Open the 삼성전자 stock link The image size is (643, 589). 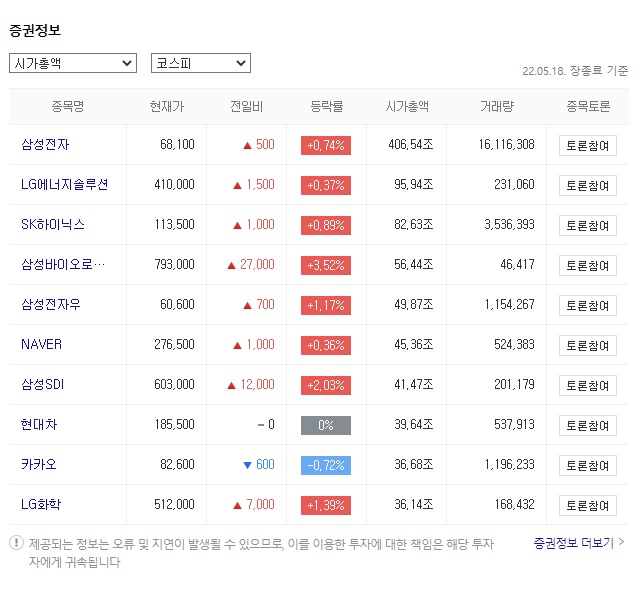click(x=45, y=144)
